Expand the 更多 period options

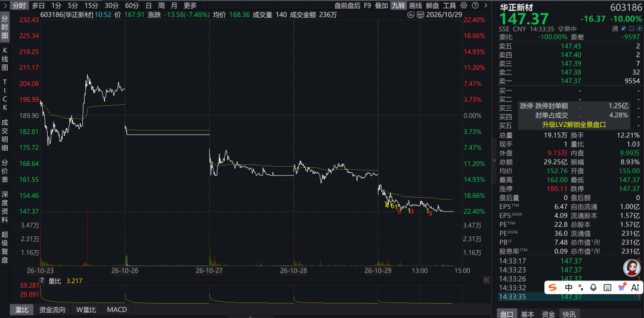click(190, 6)
